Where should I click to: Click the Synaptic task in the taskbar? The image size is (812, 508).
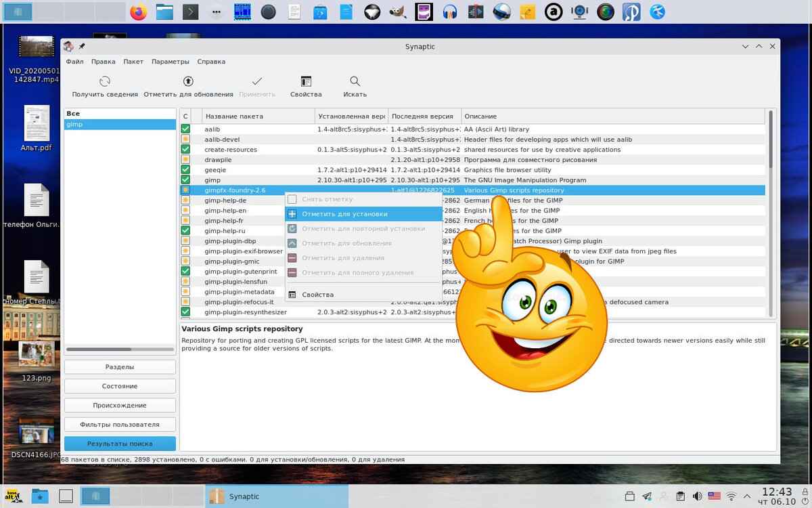tap(276, 496)
